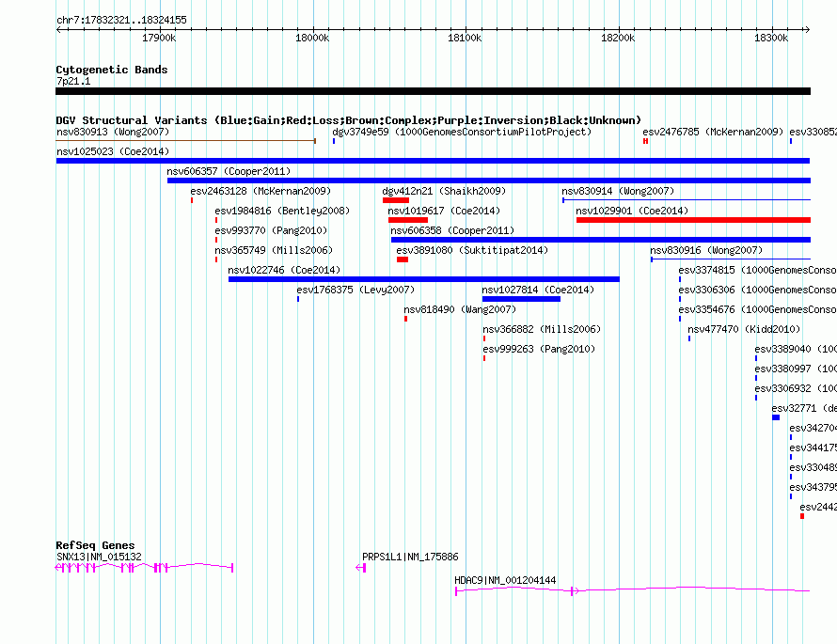Click the nsv818490 (Wang2007) label

pyautogui.click(x=460, y=309)
